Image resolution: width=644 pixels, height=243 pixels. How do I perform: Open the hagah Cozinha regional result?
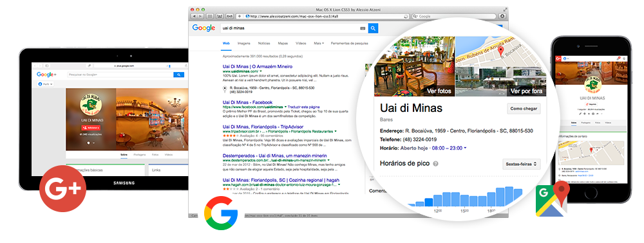(x=281, y=180)
